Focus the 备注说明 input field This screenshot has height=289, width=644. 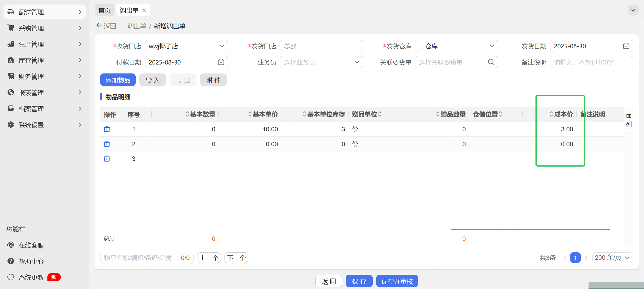tap(592, 62)
